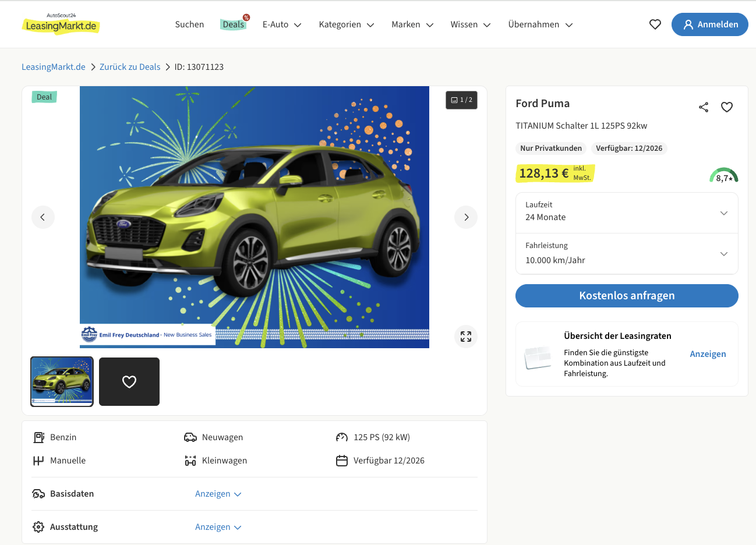Open fullscreen image view
756x545 pixels.
pyautogui.click(x=466, y=337)
